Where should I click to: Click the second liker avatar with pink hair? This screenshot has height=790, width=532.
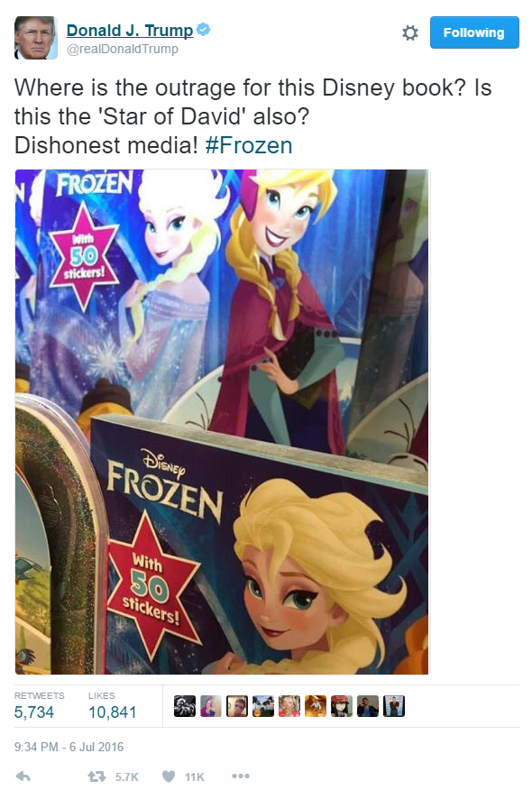pyautogui.click(x=211, y=706)
